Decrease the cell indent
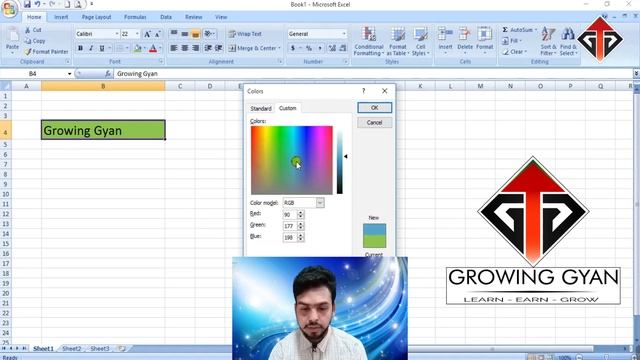Screen dimensions: 640x360 (208, 48)
